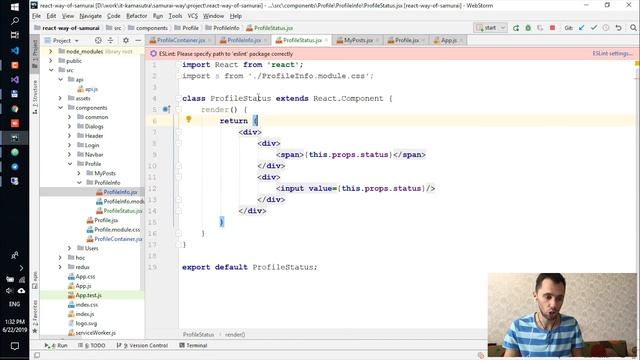This screenshot has height=360, width=640.
Task: Close the ProfileContainer.jsx tab
Action: 210,40
